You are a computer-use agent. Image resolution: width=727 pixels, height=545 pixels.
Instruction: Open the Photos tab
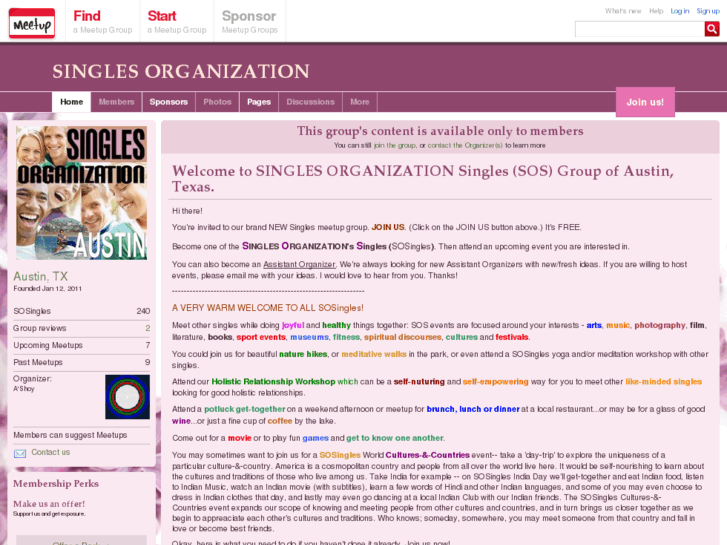point(217,102)
